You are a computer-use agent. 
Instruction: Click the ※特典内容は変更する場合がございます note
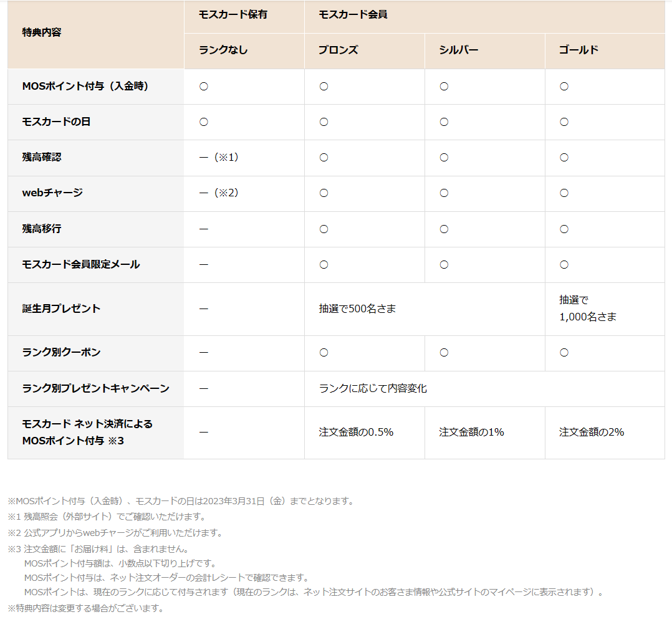click(86, 608)
